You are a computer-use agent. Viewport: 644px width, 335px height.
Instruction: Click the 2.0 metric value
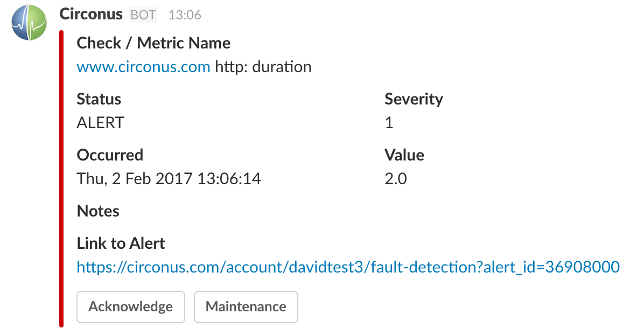tap(395, 179)
